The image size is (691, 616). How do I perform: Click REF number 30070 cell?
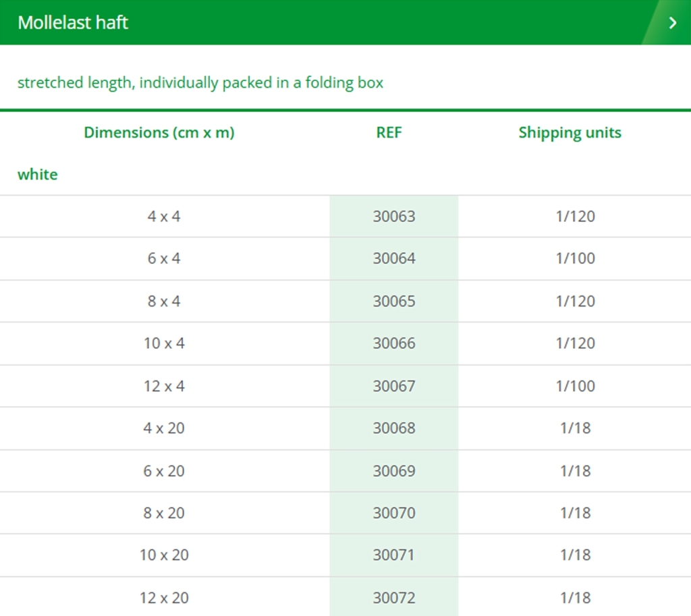point(394,513)
